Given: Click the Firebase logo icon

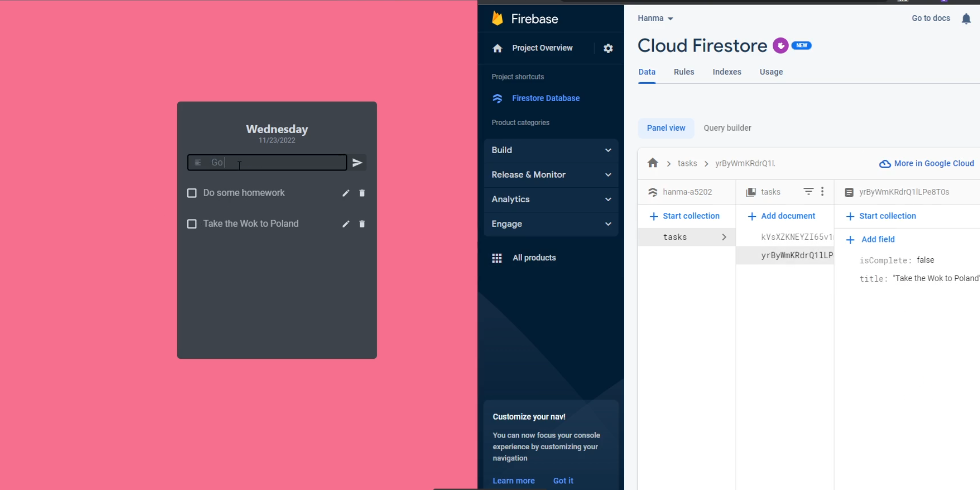Looking at the screenshot, I should (x=497, y=18).
